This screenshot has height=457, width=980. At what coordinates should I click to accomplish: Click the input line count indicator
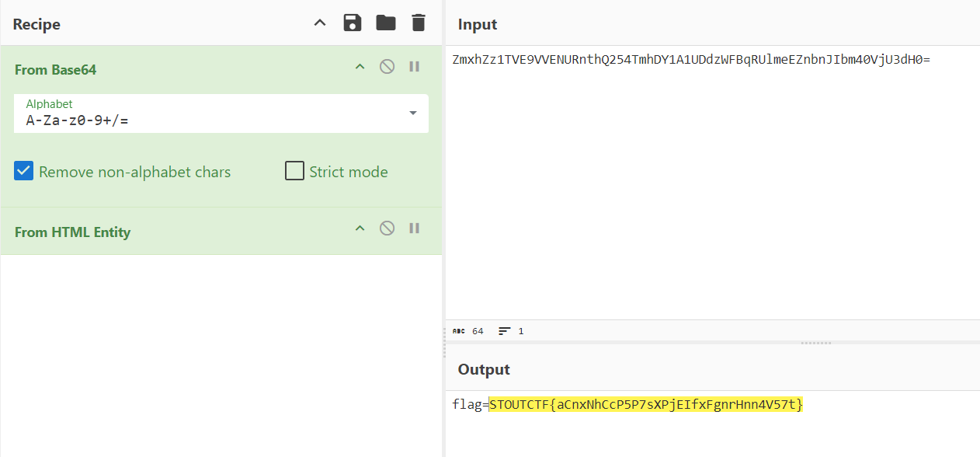pos(511,331)
